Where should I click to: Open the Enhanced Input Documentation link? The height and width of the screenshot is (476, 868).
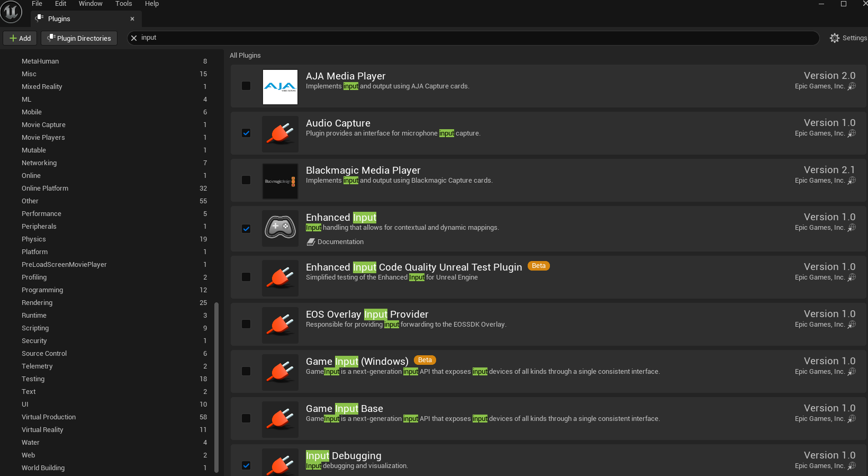[x=336, y=242]
